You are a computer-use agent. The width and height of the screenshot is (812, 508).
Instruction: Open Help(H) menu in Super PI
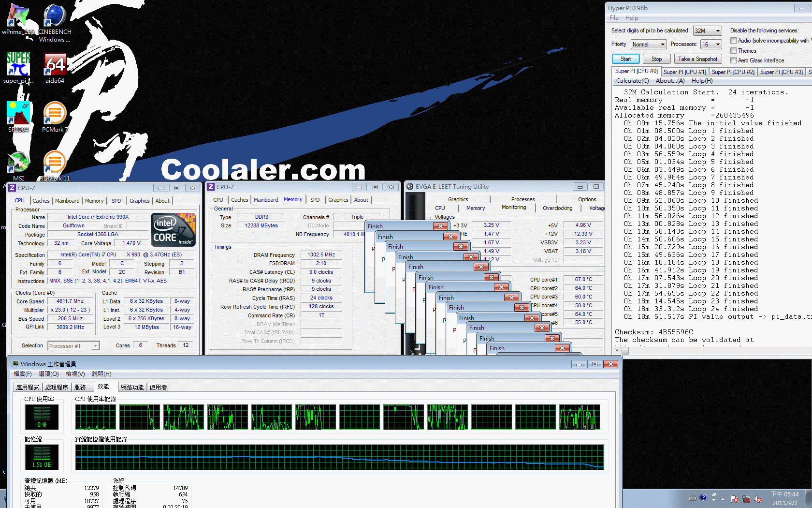[x=702, y=81]
